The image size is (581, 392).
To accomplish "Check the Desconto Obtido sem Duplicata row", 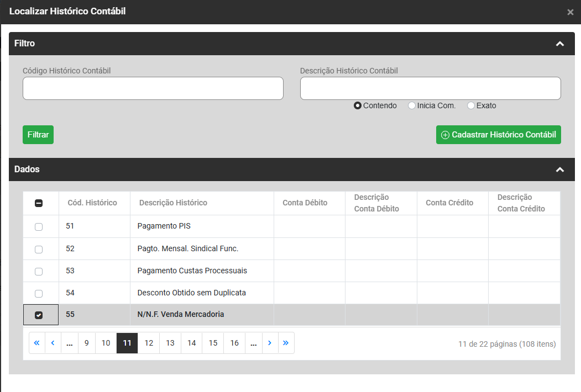I will (x=39, y=293).
